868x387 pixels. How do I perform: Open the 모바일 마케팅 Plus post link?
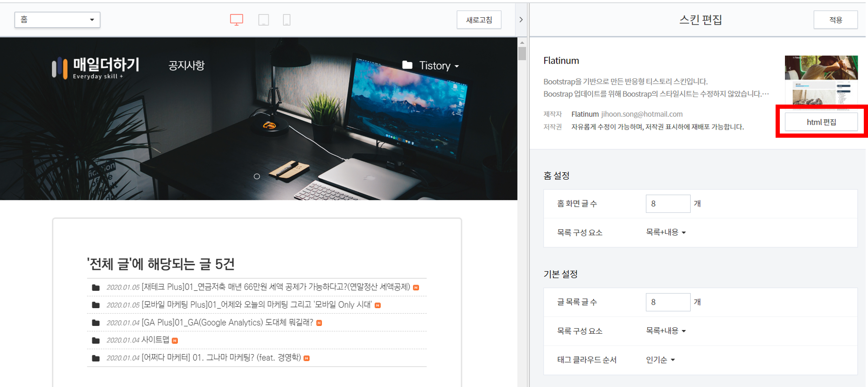click(257, 305)
